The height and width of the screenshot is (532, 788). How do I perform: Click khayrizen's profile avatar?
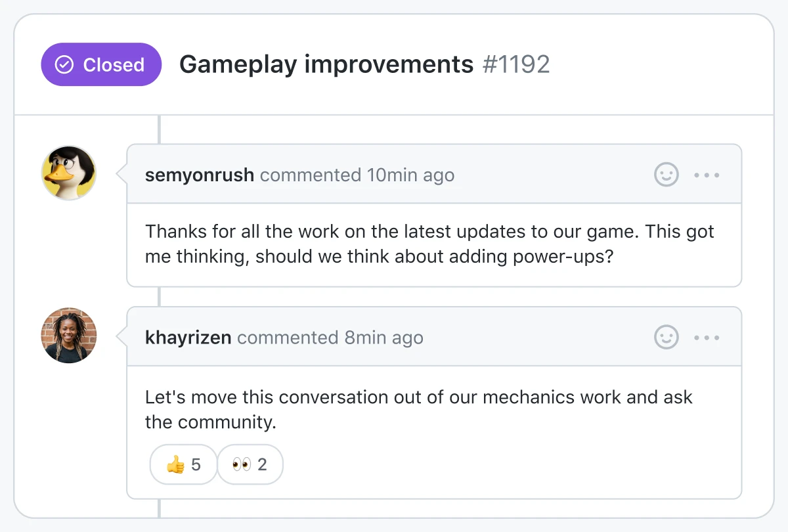tap(69, 335)
